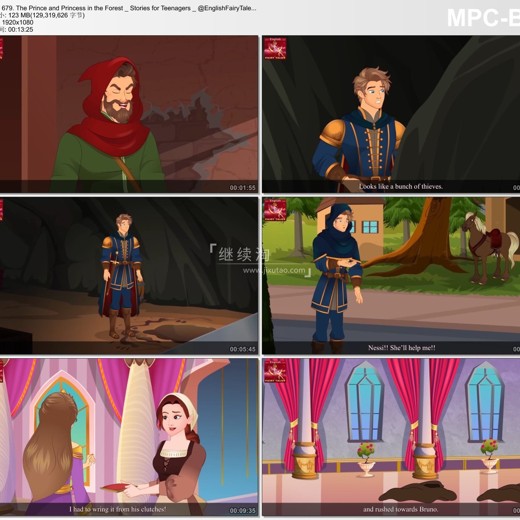Screen dimensions: 520x520
Task: Click the 1920x1080 resolution text
Action: pos(18,22)
